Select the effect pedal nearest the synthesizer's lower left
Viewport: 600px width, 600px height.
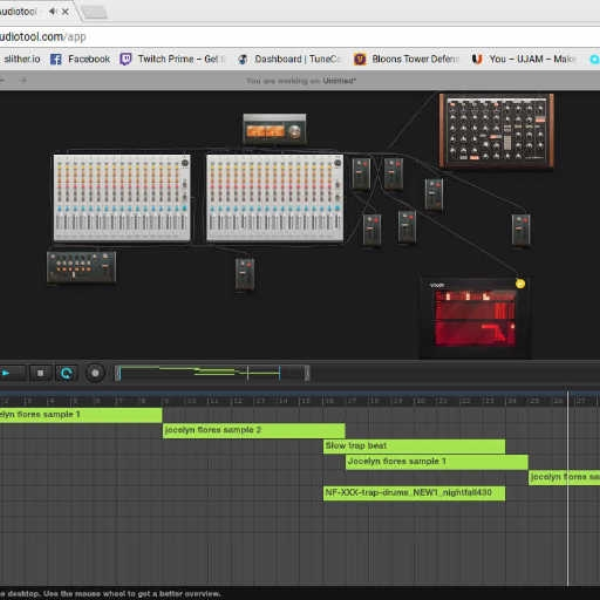[434, 195]
